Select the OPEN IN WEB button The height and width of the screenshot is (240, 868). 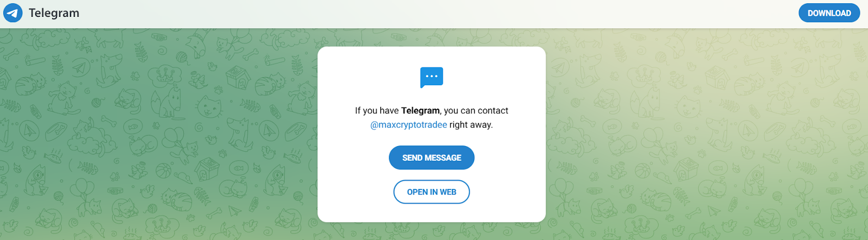pos(432,192)
